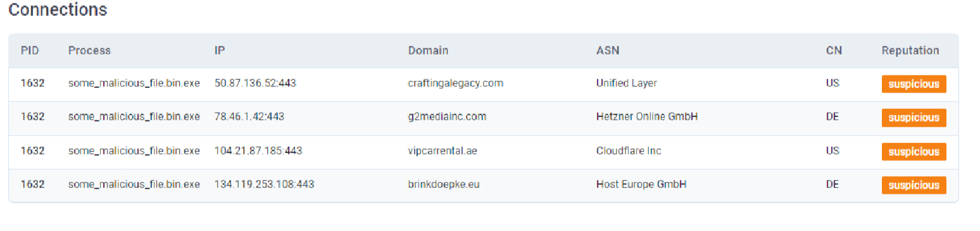This screenshot has height=231, width=980.
Task: Click the Connections section heading
Action: coord(58,10)
